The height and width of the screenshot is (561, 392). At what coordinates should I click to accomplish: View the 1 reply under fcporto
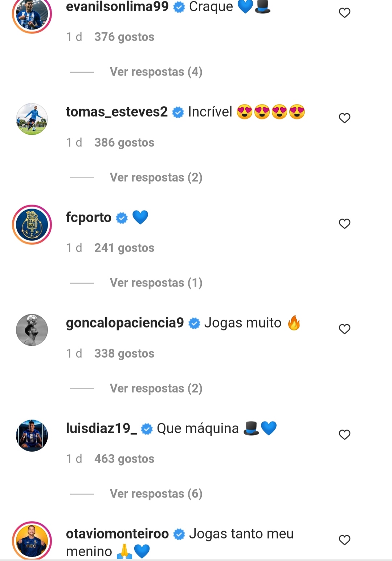coord(156,283)
